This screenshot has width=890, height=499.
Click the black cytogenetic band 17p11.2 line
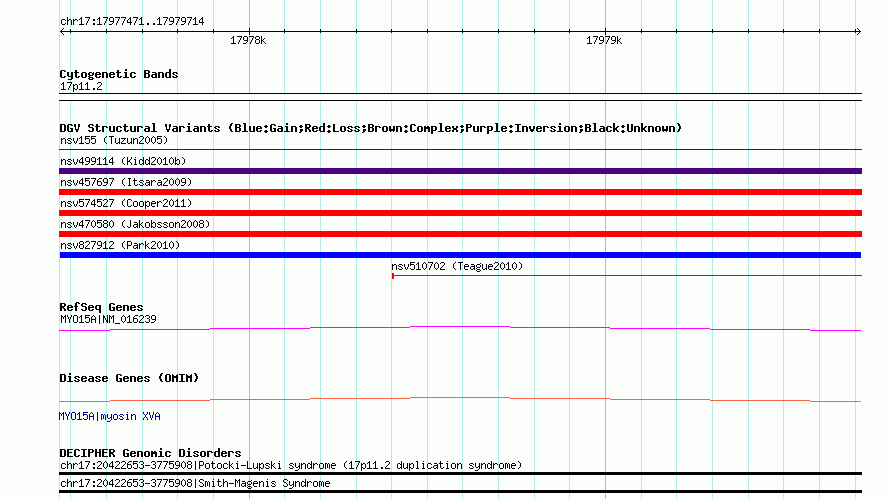click(460, 97)
